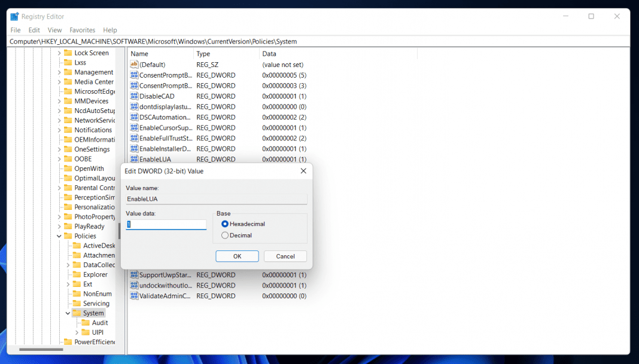Open the Favorites menu
The width and height of the screenshot is (639, 364).
click(82, 30)
